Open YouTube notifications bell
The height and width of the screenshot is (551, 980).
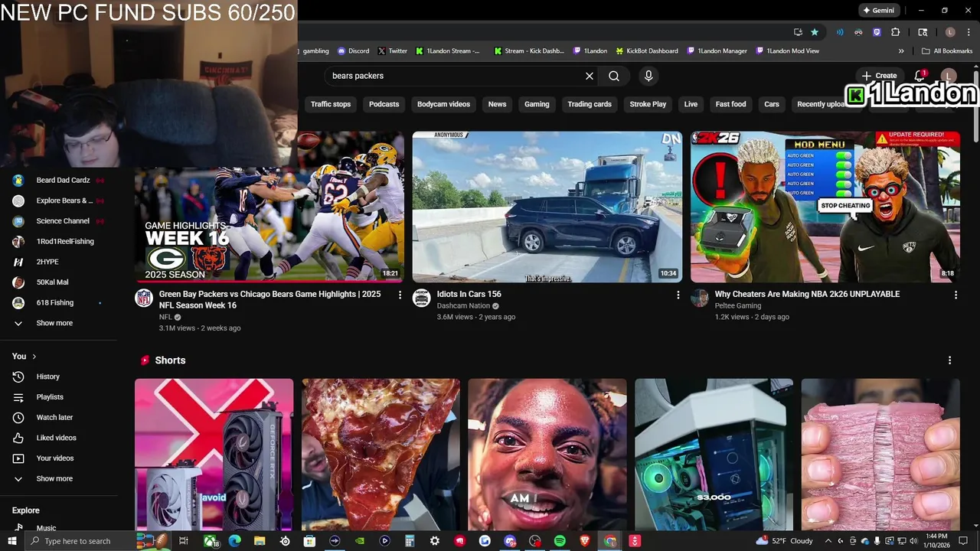coord(920,76)
